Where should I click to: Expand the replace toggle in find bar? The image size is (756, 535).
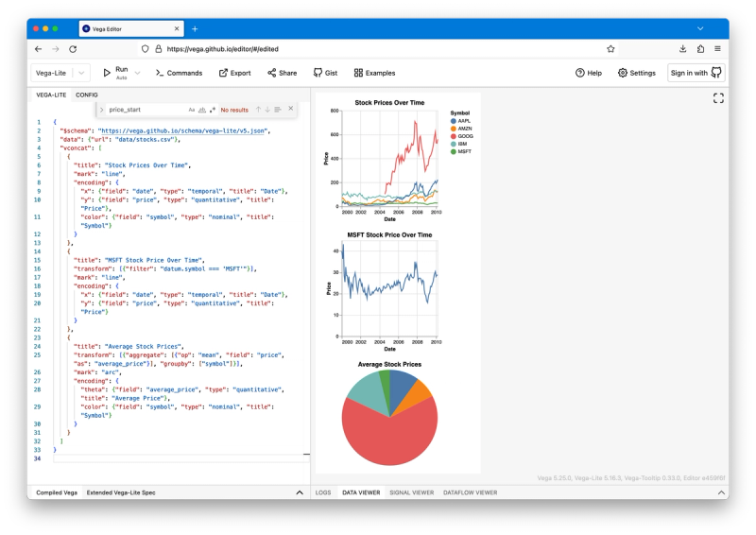(101, 110)
